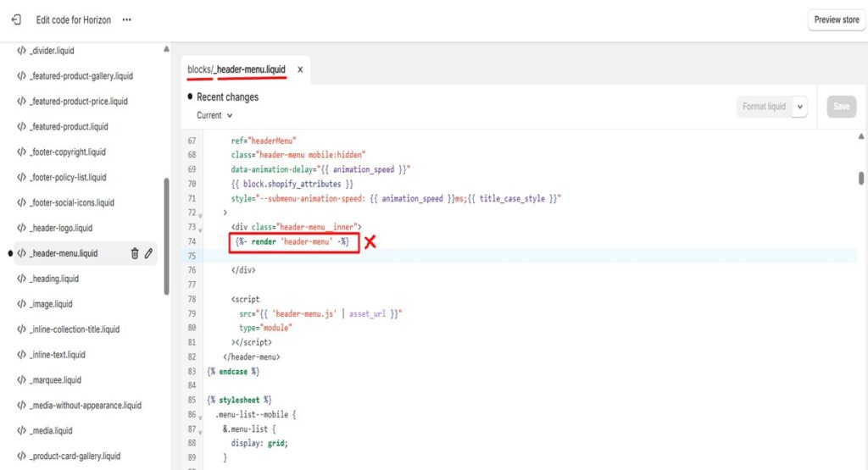Viewport: 868px width, 470px height.
Task: Click code icon beside _marquee.liquid
Action: 21,380
